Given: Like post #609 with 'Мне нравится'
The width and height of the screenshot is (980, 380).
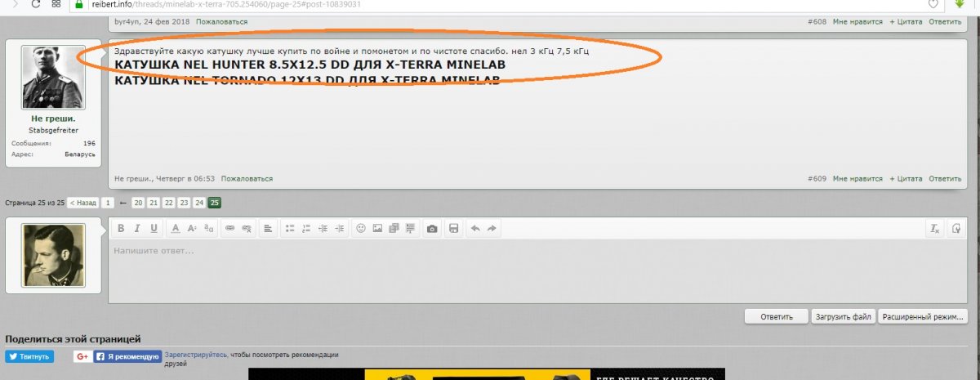Looking at the screenshot, I should [858, 178].
